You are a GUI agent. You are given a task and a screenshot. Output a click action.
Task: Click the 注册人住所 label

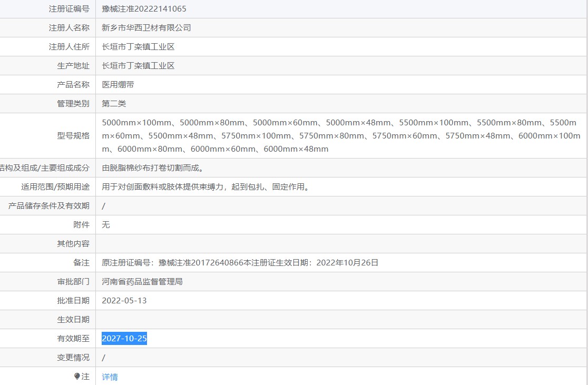69,47
